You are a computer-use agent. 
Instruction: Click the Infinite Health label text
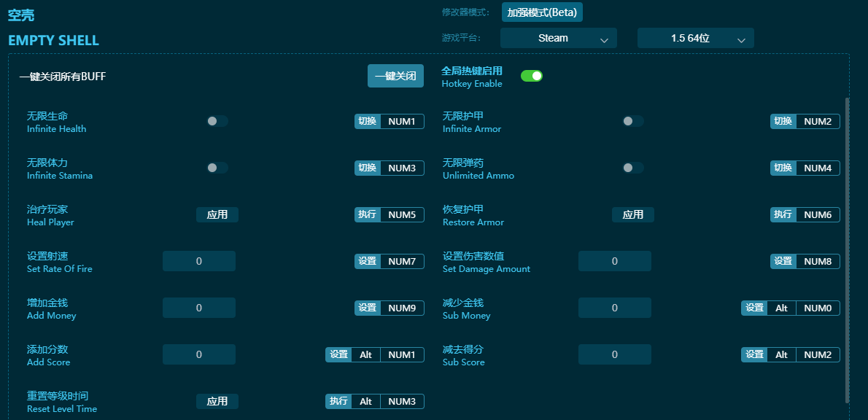pyautogui.click(x=56, y=129)
